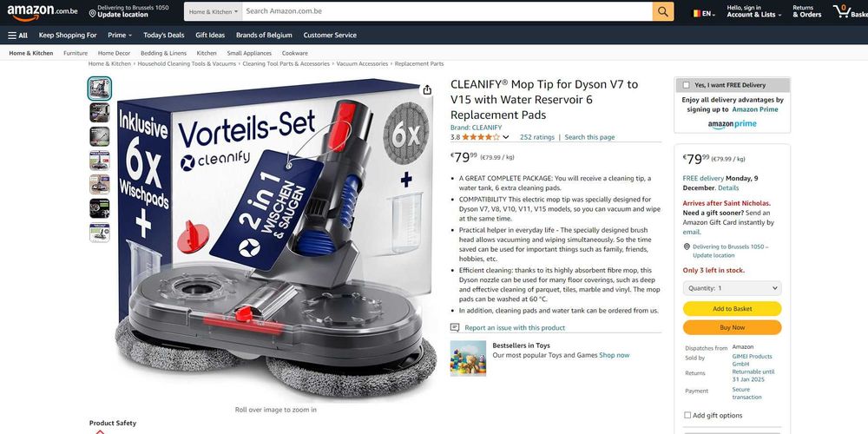Click the orange search magnifier button

click(x=662, y=11)
